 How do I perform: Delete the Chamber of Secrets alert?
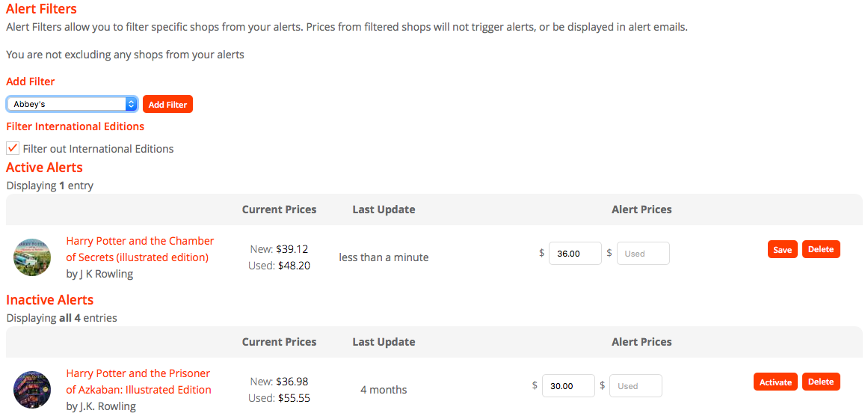[x=821, y=249]
